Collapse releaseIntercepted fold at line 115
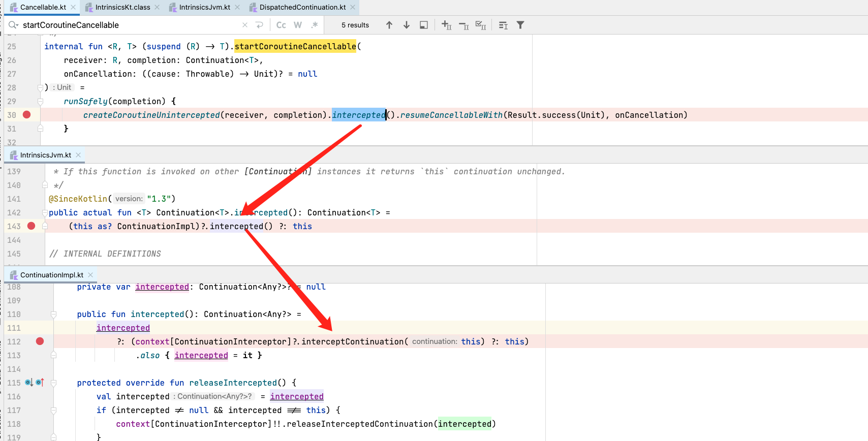 [x=53, y=383]
